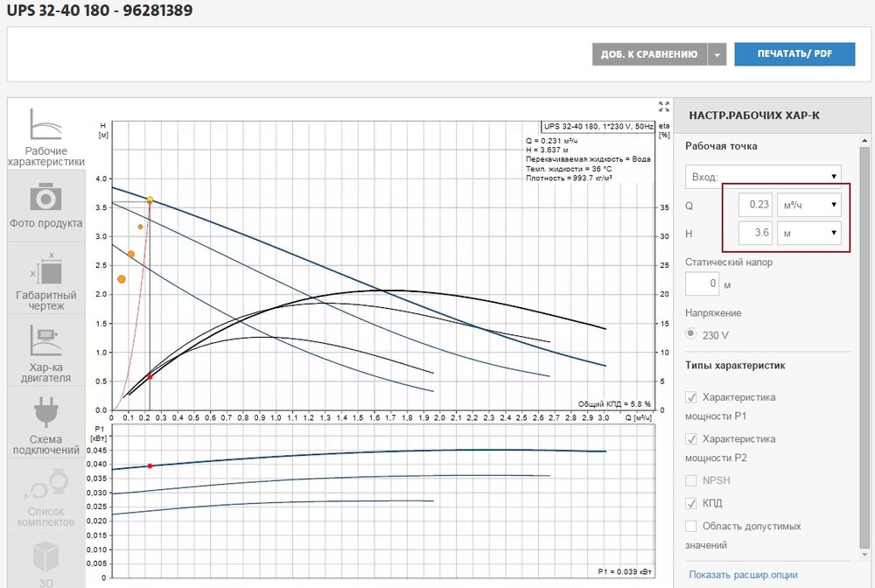Toggle the КПД checkbox
875x588 pixels.
pyautogui.click(x=691, y=503)
